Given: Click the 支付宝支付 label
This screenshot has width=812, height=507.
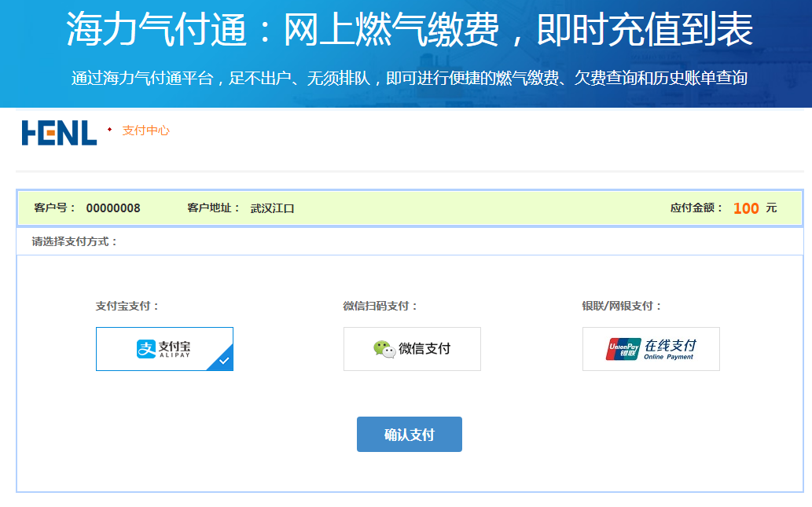Looking at the screenshot, I should tap(127, 306).
